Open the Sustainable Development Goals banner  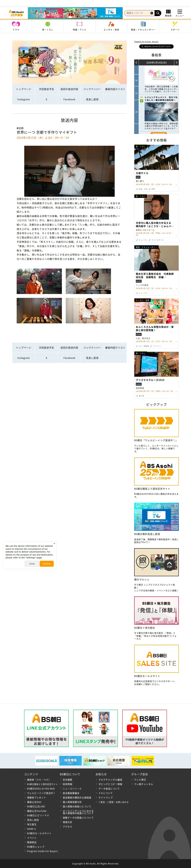pos(46,761)
